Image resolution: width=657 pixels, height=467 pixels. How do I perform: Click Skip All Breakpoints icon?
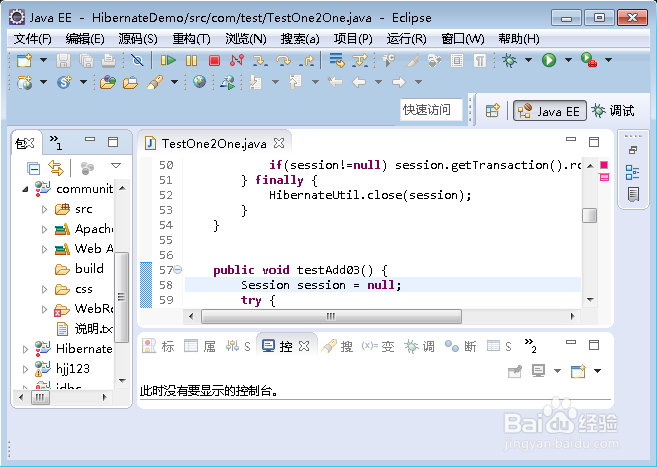pos(137,61)
